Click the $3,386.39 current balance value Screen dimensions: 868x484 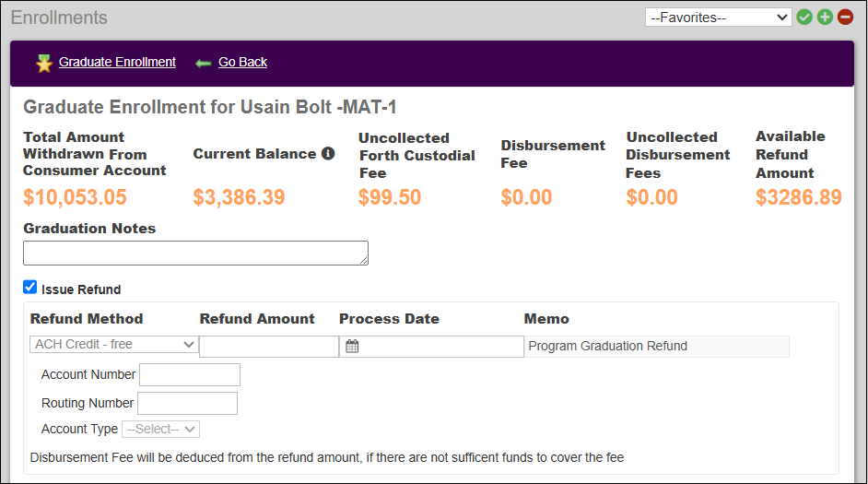coord(240,197)
